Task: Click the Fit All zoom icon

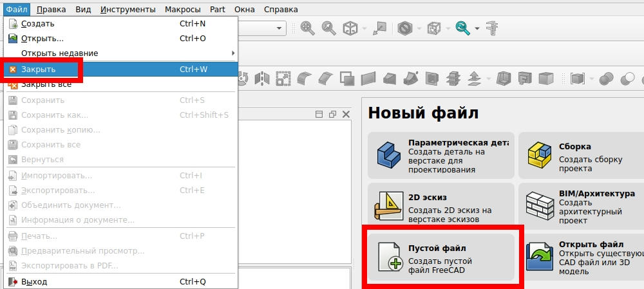Action: point(307,28)
